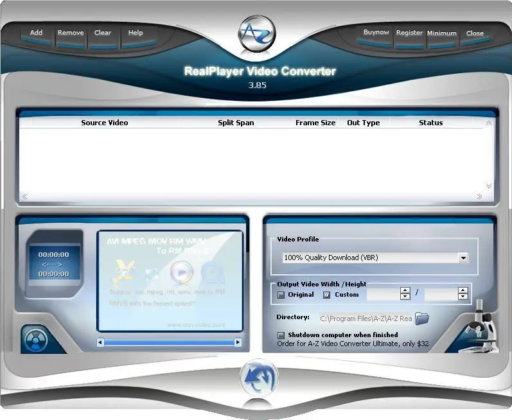Screen dimensions: 512x420
Task: Click the top 00:00:00 time readout
Action: pos(53,254)
